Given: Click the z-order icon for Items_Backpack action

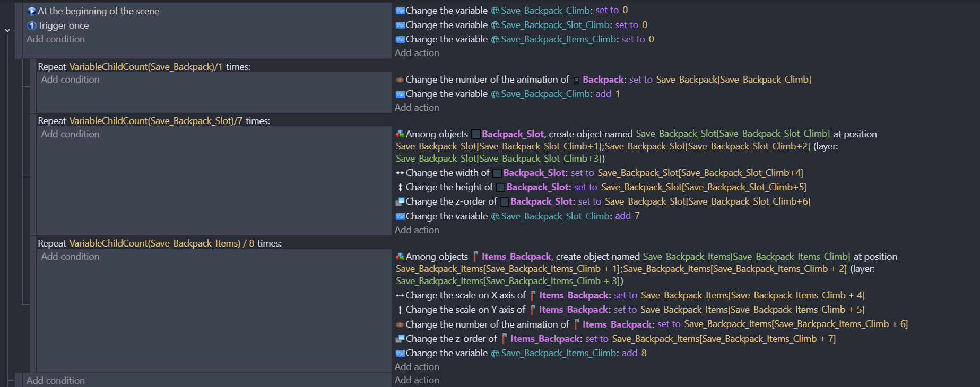Looking at the screenshot, I should click(400, 339).
